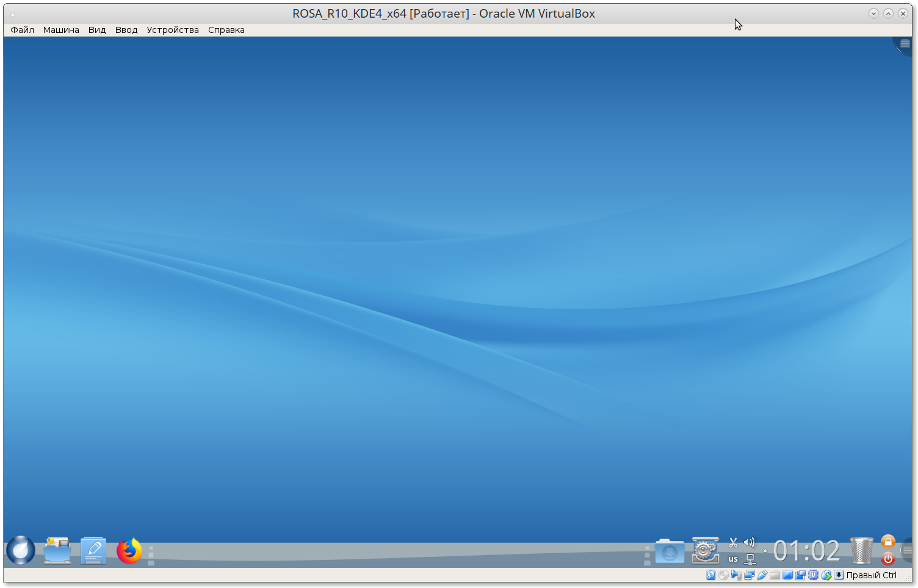Switch the 'us' keyboard layout indicator

tap(733, 559)
